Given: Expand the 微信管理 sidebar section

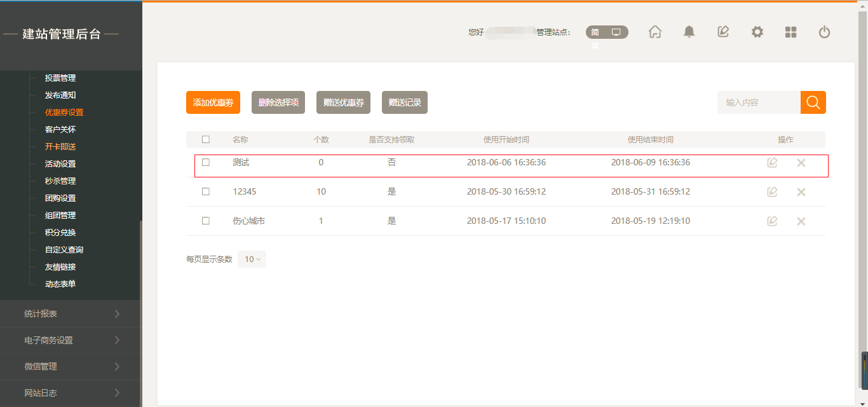Looking at the screenshot, I should coord(71,366).
